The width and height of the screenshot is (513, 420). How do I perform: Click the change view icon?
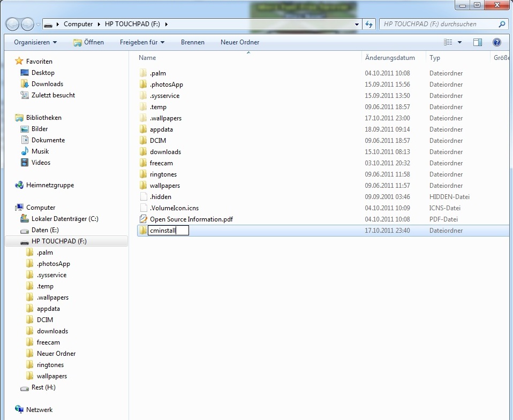pyautogui.click(x=448, y=42)
